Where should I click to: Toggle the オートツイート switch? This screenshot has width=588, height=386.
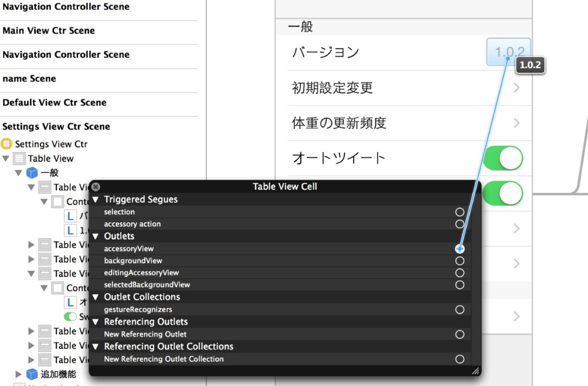[x=503, y=158]
